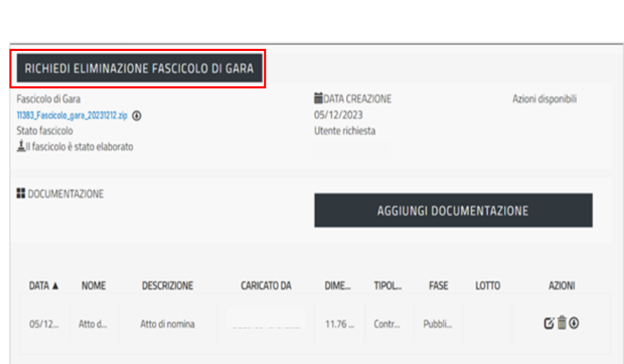Click the truncated DIME... column header

tap(337, 286)
